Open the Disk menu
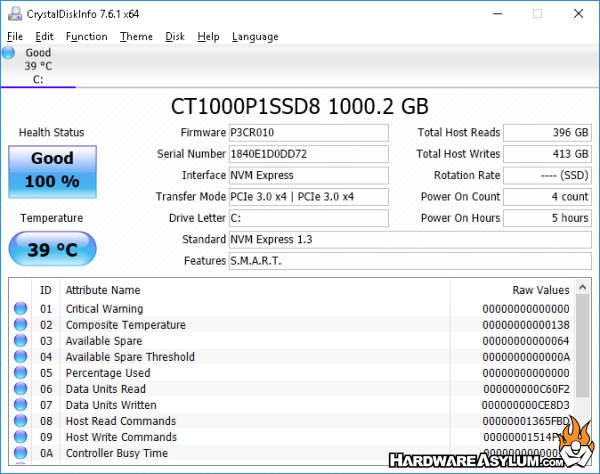Image resolution: width=600 pixels, height=474 pixels. tap(175, 37)
